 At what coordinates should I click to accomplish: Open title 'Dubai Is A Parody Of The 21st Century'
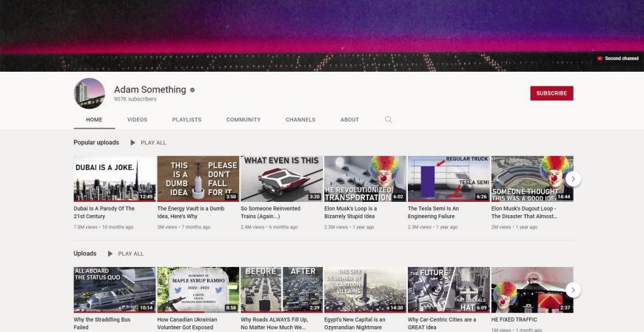click(x=104, y=212)
